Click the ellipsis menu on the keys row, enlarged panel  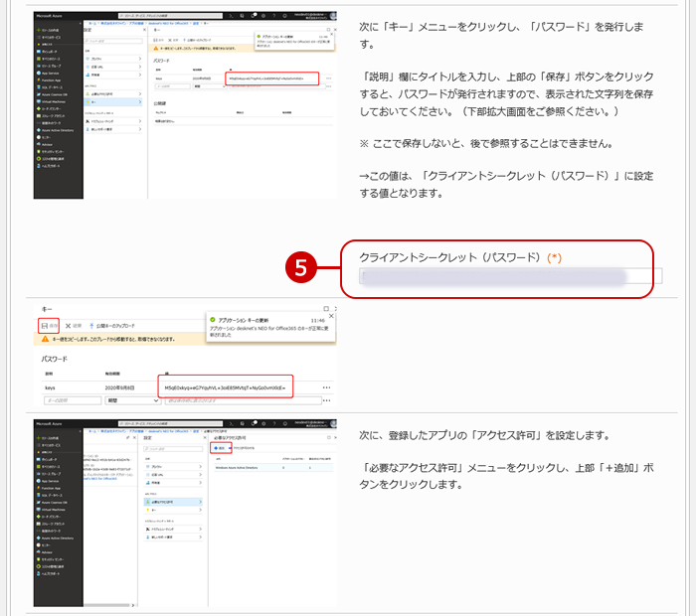click(x=327, y=387)
